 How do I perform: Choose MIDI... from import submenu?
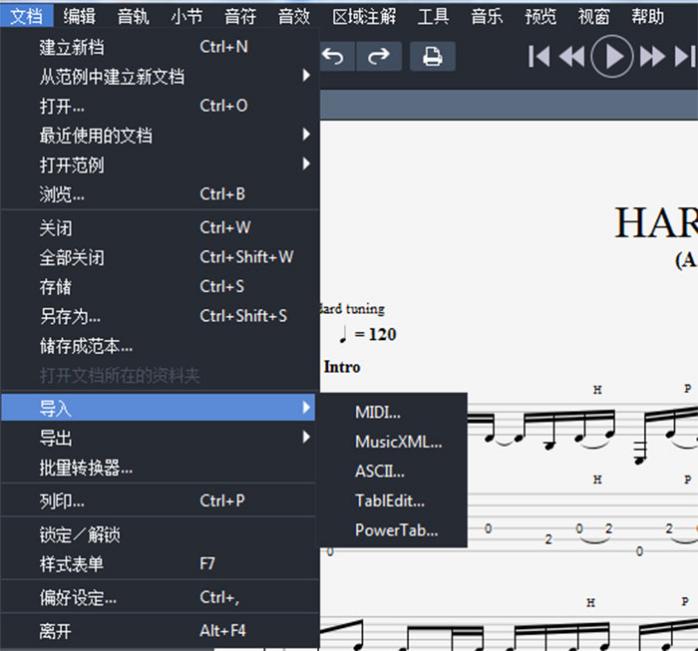(378, 412)
